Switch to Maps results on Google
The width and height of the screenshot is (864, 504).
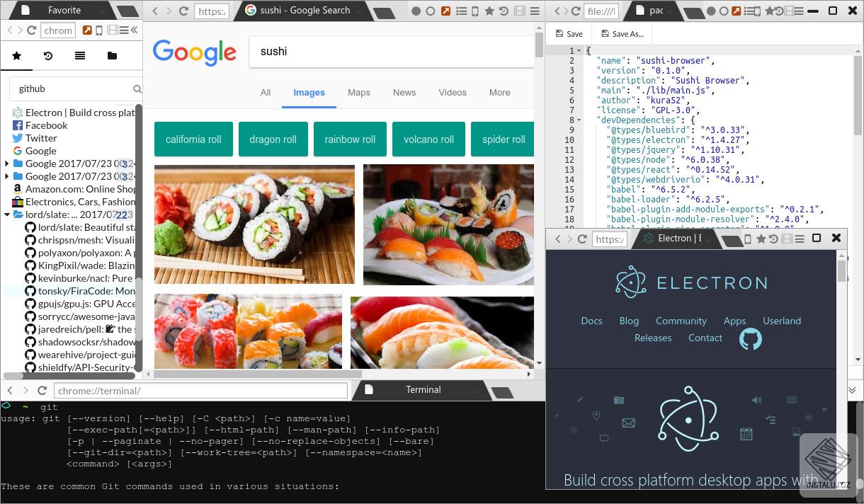click(359, 93)
